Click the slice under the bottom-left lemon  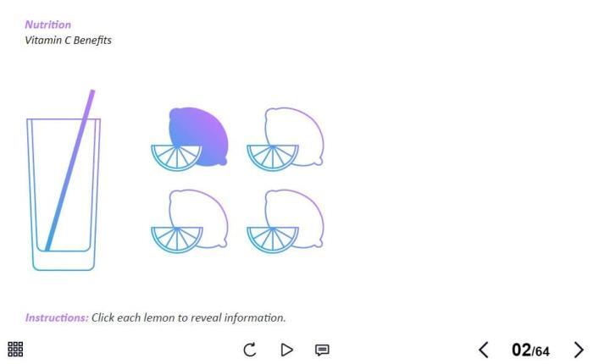tap(176, 240)
